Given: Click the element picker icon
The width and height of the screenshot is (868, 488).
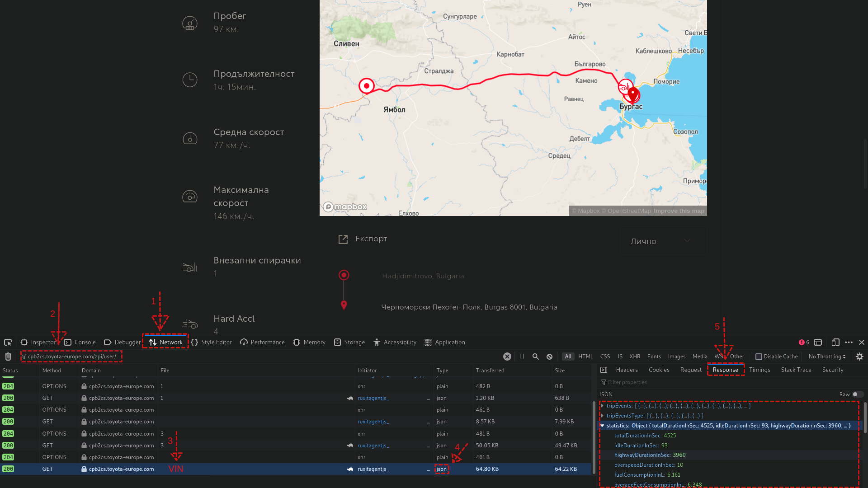Looking at the screenshot, I should [x=8, y=343].
